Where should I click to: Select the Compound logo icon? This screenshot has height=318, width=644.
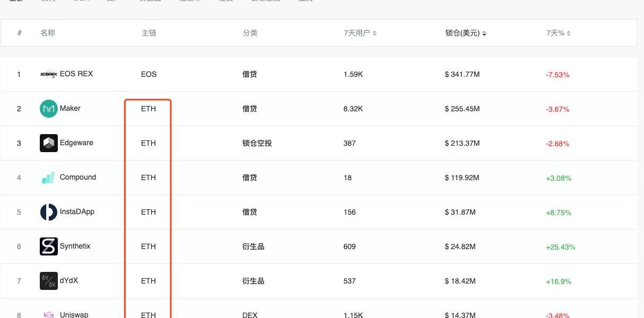click(49, 178)
